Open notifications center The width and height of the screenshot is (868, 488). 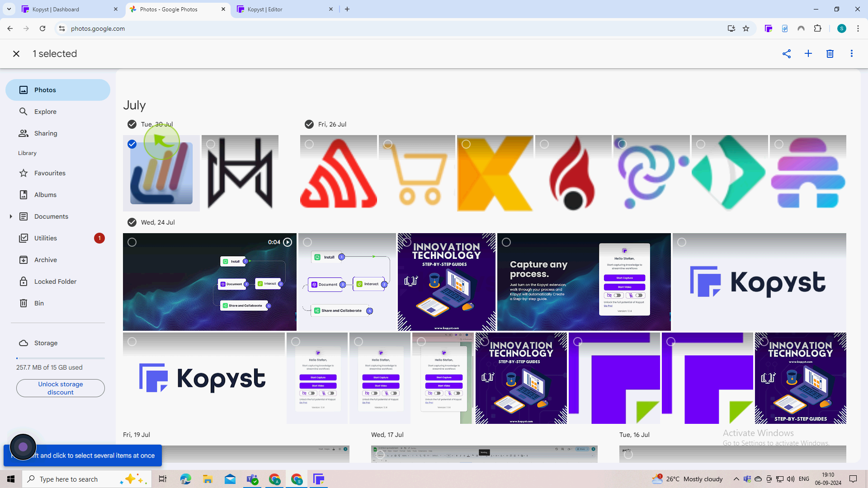[x=853, y=479]
